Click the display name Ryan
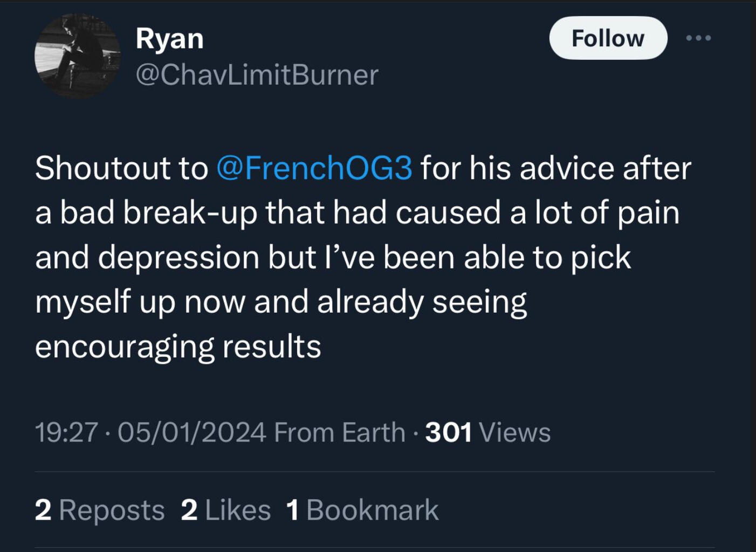Image resolution: width=756 pixels, height=552 pixels. 169,39
